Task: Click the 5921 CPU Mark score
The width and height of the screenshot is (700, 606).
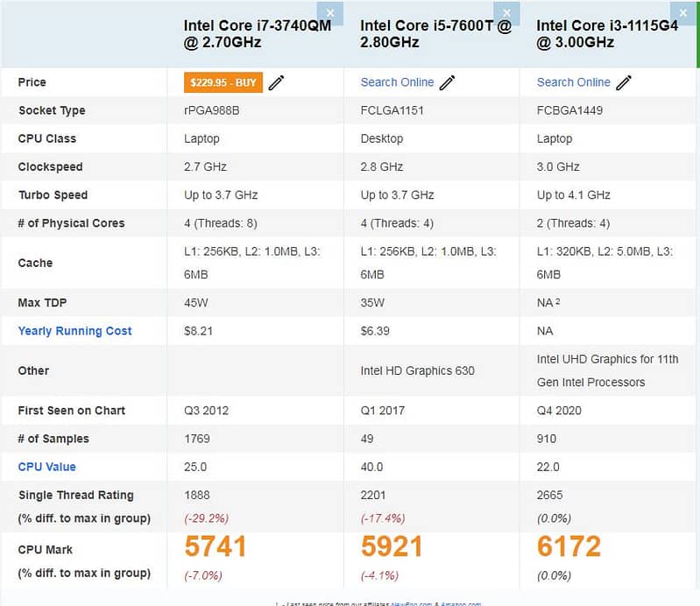Action: pyautogui.click(x=392, y=546)
